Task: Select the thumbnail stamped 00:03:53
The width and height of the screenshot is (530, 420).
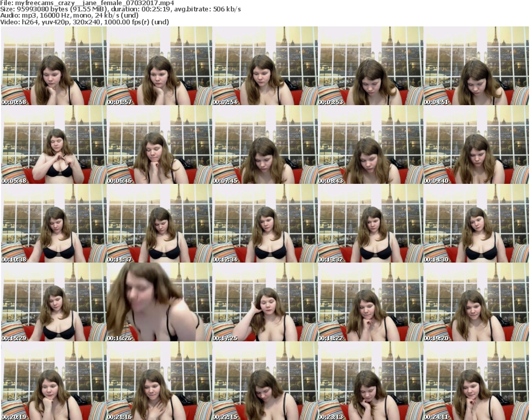Action: pos(371,66)
